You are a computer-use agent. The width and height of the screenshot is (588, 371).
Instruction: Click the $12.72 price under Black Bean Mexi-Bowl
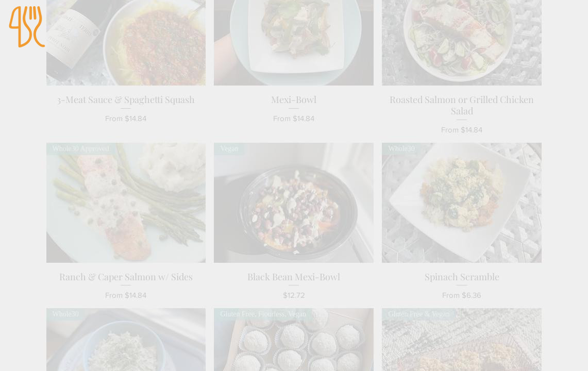(x=294, y=296)
